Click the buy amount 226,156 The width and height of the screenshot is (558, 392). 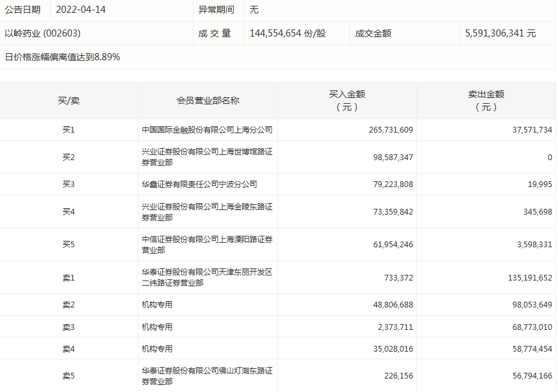398,376
